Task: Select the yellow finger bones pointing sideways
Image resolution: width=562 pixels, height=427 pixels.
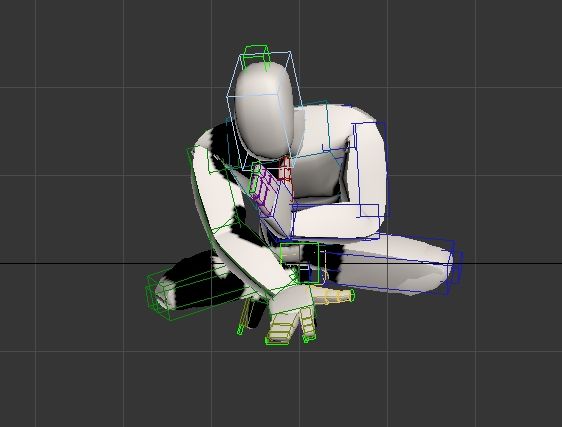Action: pos(335,296)
